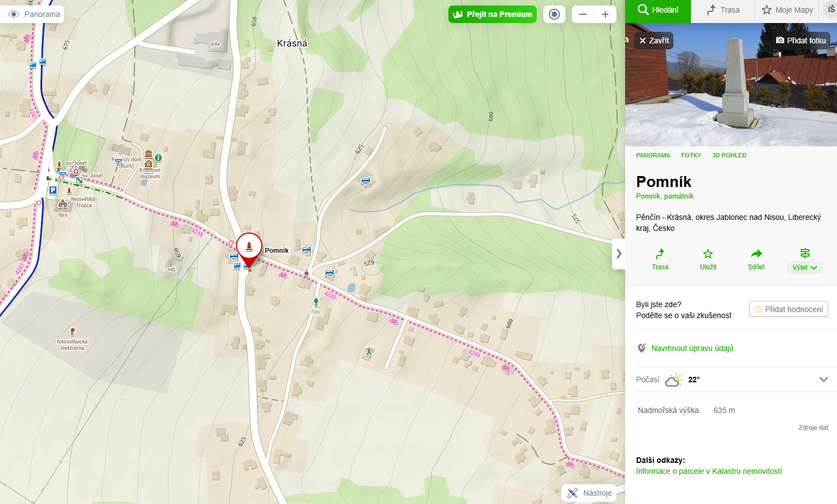The image size is (837, 504).
Task: Open the Nástroje tools button
Action: (x=589, y=493)
